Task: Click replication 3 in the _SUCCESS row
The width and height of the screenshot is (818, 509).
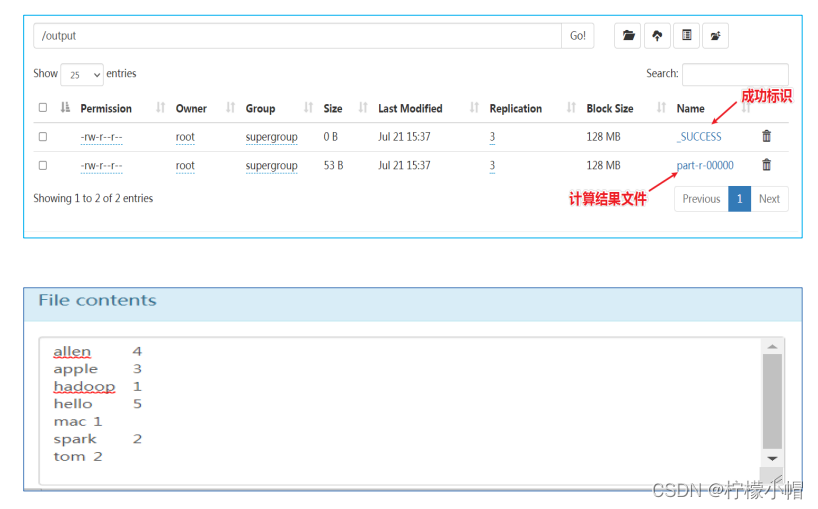Action: coord(492,137)
